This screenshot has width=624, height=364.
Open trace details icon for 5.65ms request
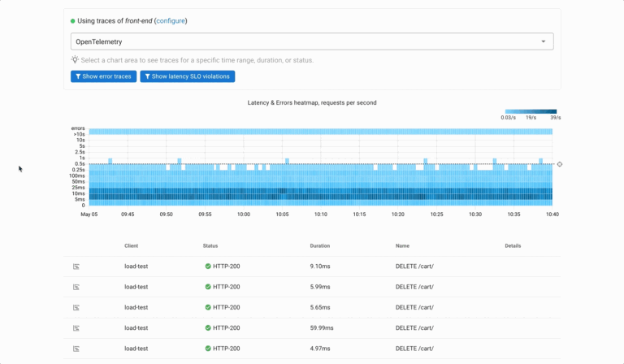point(76,307)
